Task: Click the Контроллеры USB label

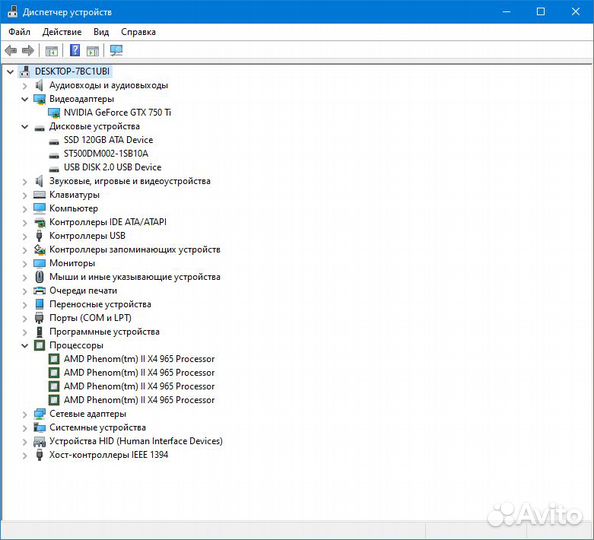Action: [x=87, y=236]
